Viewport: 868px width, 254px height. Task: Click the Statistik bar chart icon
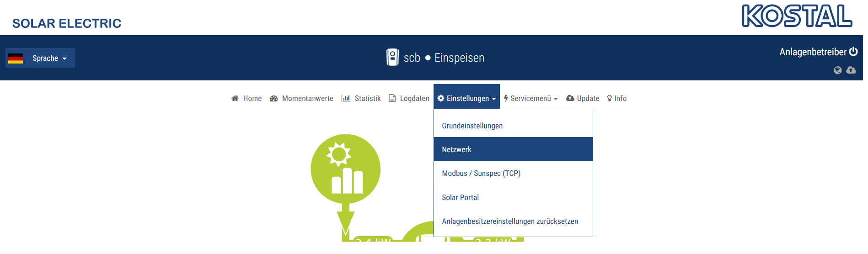(346, 98)
